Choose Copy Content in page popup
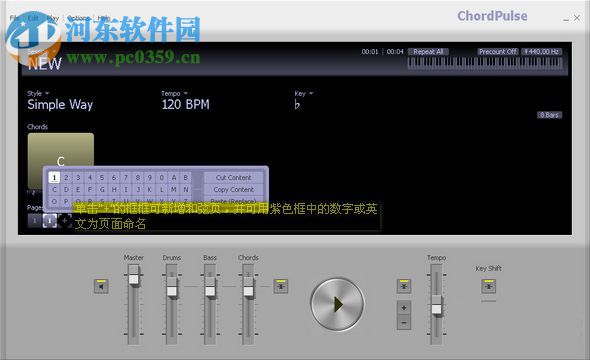The width and height of the screenshot is (590, 360). (x=233, y=189)
